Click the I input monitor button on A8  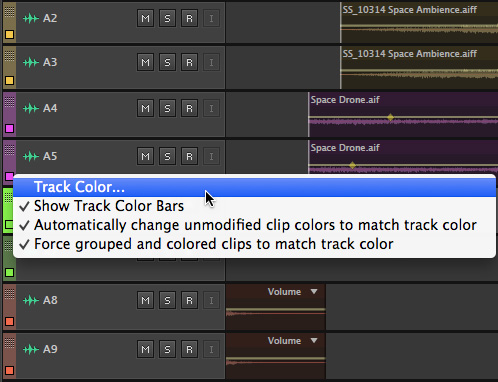(x=211, y=300)
